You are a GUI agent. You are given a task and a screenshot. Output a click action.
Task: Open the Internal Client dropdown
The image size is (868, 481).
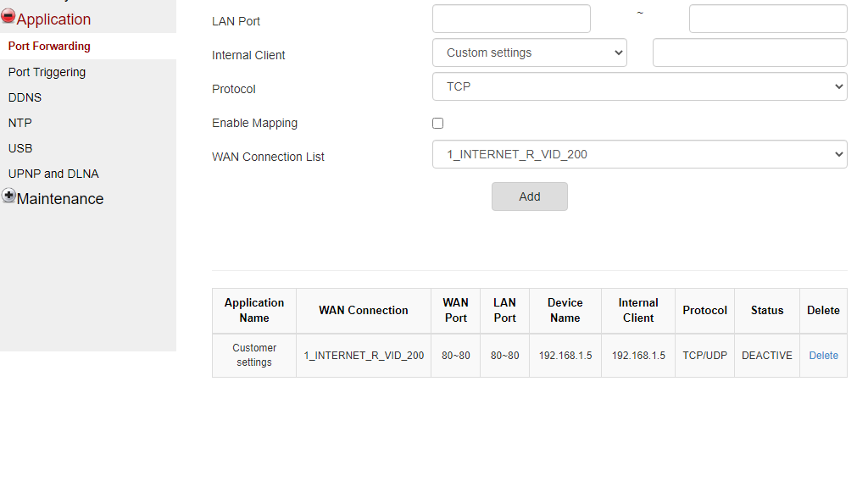pos(529,53)
